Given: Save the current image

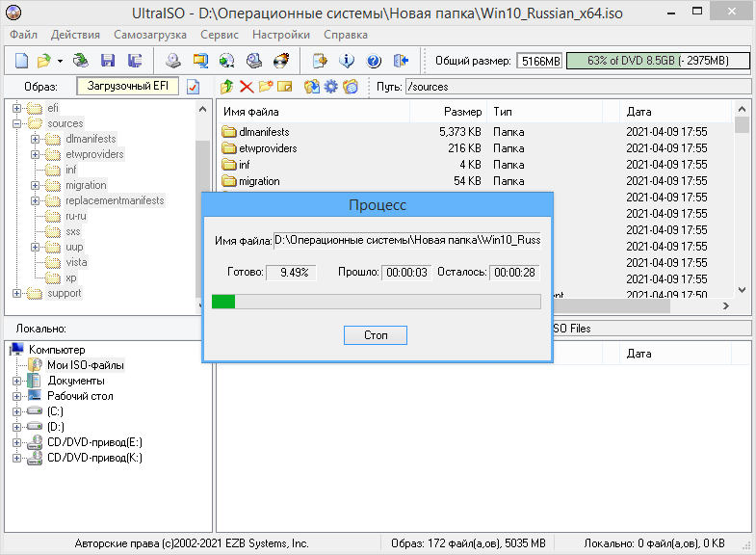Looking at the screenshot, I should (x=108, y=61).
